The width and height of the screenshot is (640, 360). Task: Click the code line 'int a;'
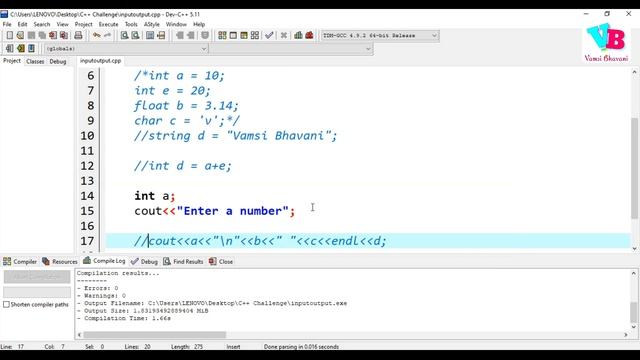click(155, 196)
